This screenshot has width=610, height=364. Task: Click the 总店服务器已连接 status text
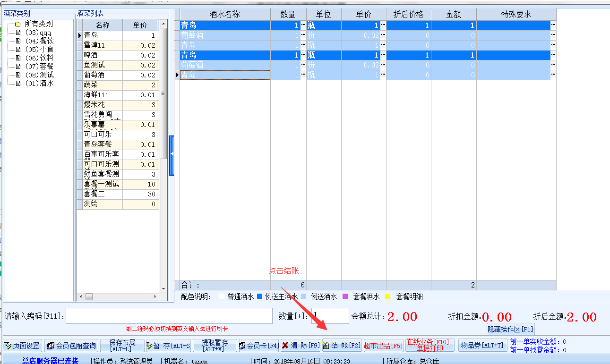pyautogui.click(x=50, y=361)
